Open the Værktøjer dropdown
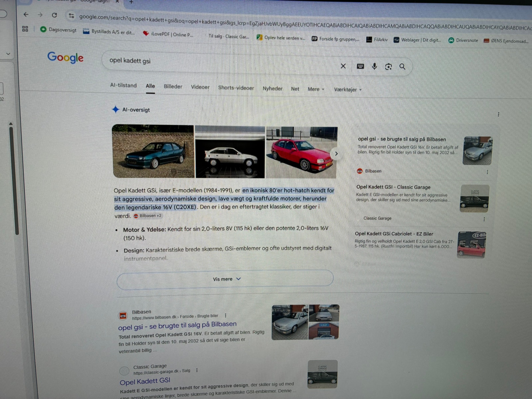 point(347,89)
